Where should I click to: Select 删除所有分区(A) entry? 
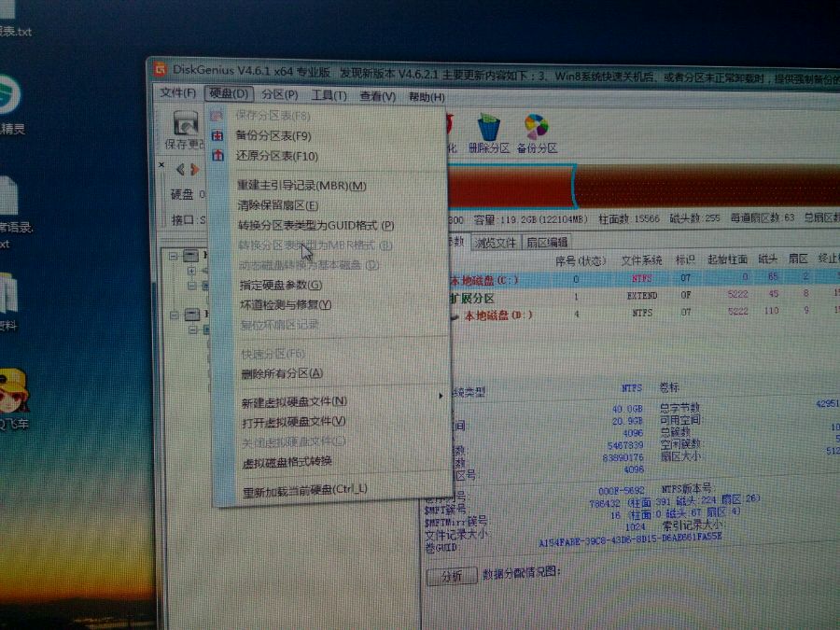[282, 373]
